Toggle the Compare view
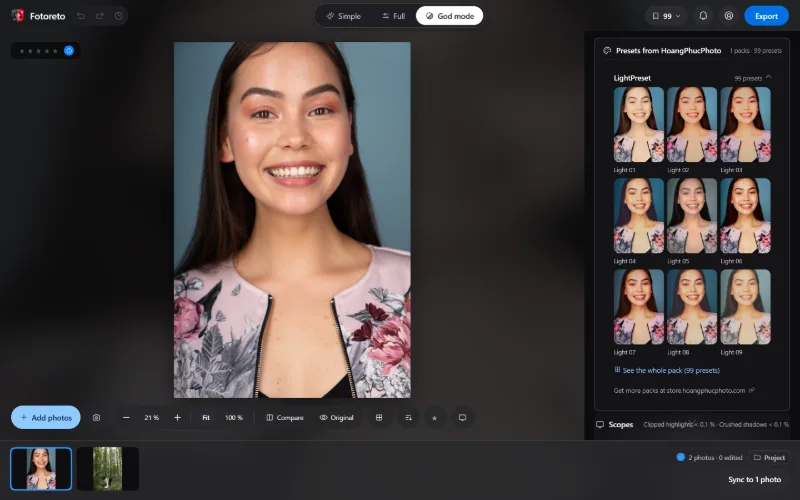The height and width of the screenshot is (500, 800). 285,417
